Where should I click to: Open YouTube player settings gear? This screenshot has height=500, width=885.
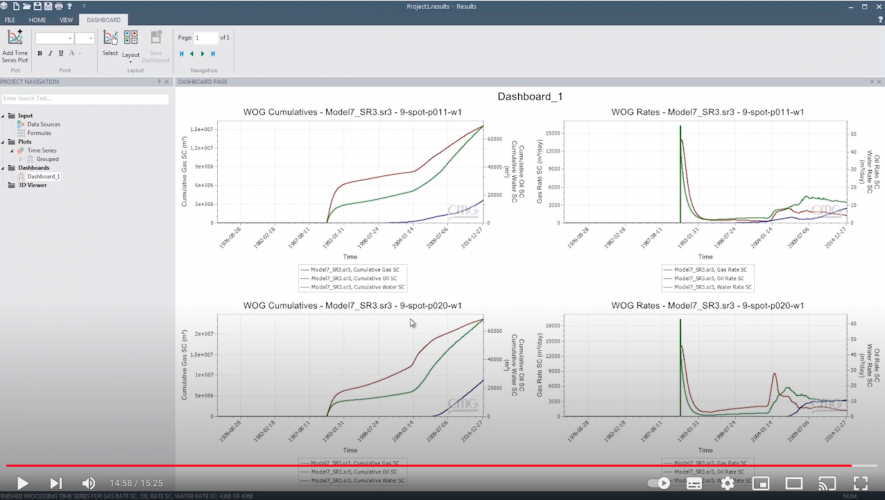point(727,483)
